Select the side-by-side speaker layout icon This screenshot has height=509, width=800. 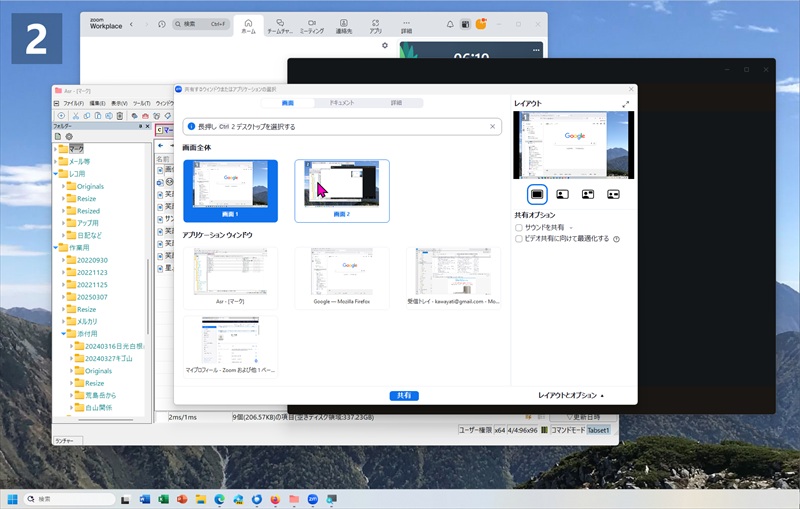click(x=613, y=194)
